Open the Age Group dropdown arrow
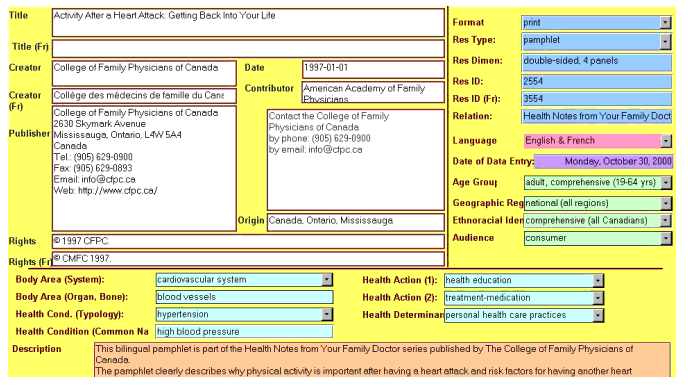This screenshot has width=688, height=389. click(x=666, y=182)
